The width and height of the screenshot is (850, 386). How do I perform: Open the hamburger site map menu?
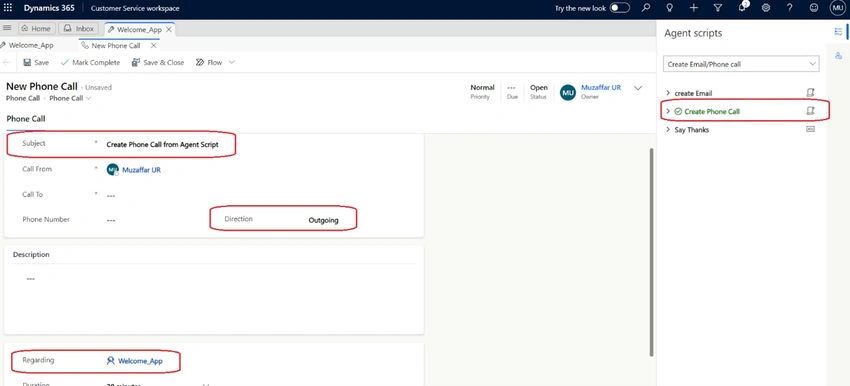[7, 28]
